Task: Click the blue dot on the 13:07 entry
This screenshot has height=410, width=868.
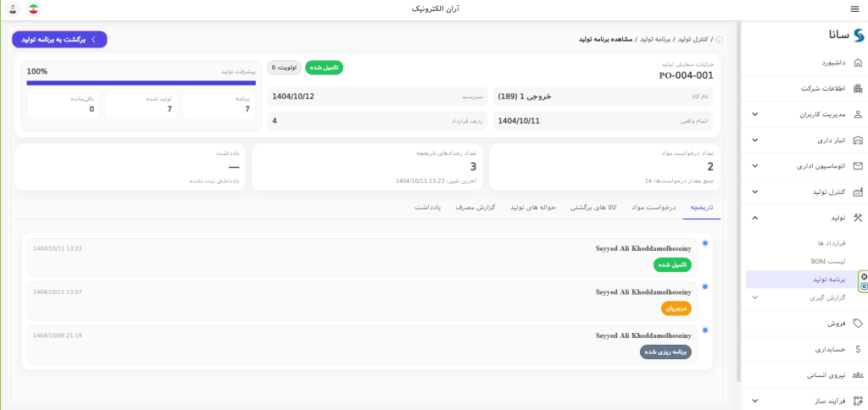Action: coord(704,286)
